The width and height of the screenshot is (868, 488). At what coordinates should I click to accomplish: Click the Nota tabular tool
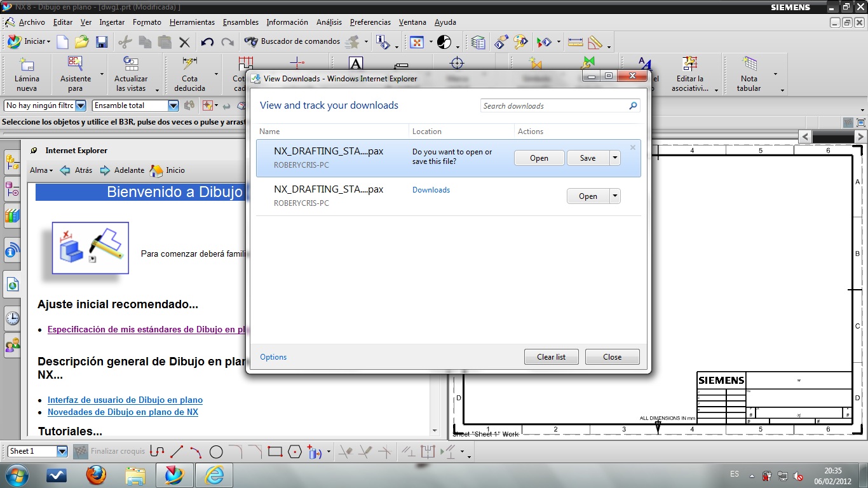coord(749,74)
